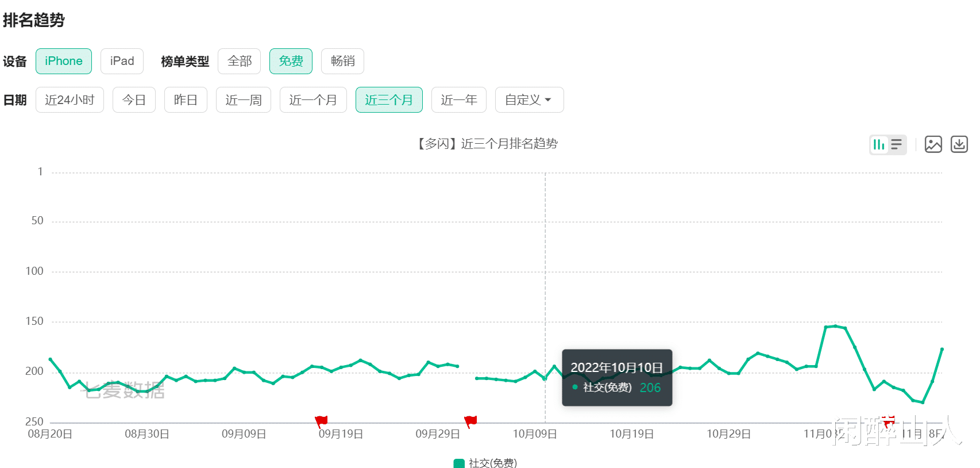
Task: Select iPhone device filter
Action: pos(64,61)
